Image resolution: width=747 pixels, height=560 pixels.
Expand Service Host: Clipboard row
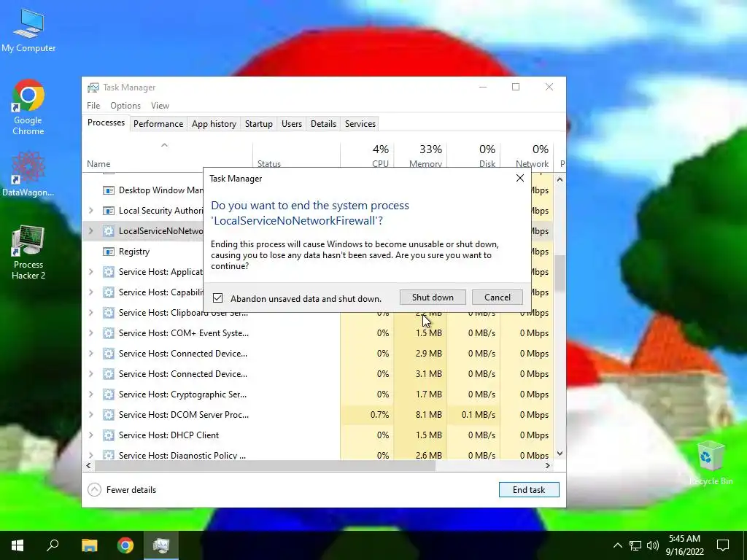pyautogui.click(x=91, y=313)
